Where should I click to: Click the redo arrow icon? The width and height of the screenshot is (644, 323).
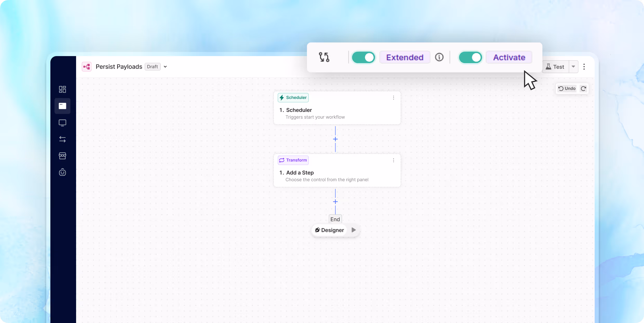point(583,89)
